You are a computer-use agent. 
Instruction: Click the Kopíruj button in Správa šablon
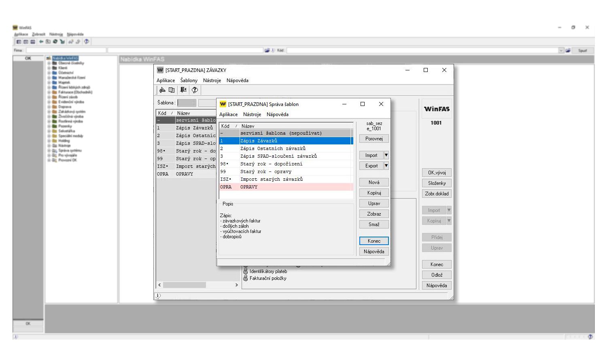coord(374,193)
